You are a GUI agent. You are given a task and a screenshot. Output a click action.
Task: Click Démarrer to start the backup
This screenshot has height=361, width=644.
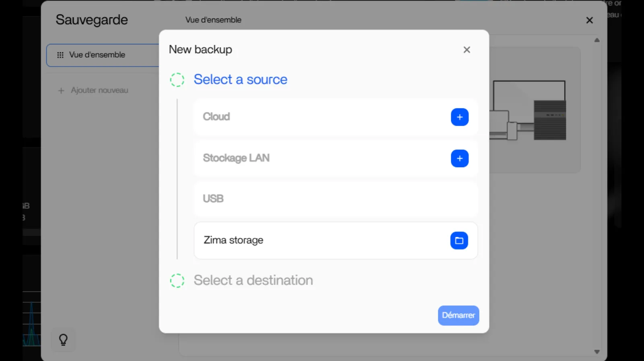pyautogui.click(x=458, y=315)
